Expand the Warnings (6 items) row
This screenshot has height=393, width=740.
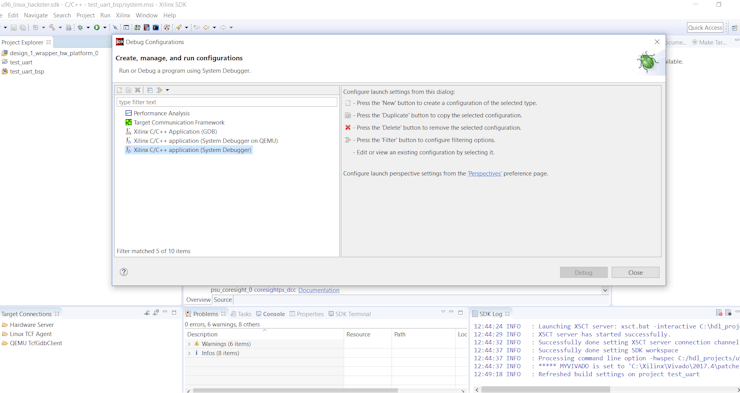(x=189, y=344)
